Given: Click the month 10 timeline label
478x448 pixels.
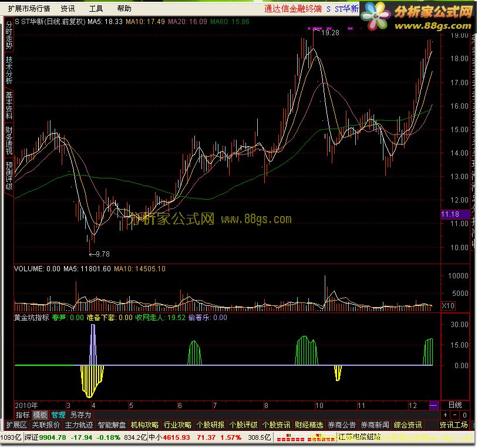Looking at the screenshot, I should (x=319, y=405).
